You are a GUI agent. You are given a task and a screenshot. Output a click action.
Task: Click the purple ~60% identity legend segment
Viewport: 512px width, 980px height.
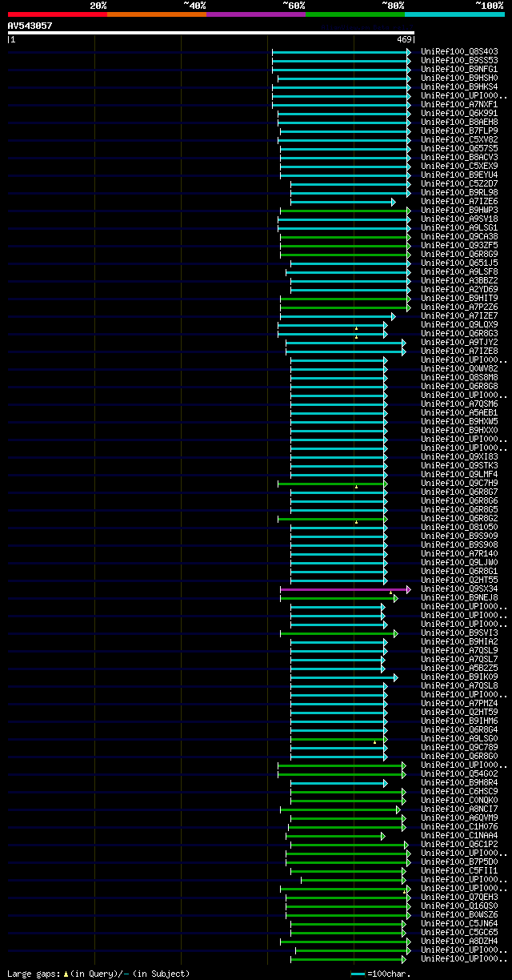(256, 14)
